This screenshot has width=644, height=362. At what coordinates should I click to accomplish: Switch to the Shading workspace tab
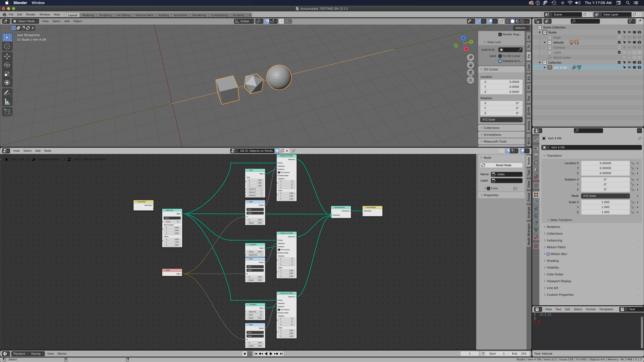(x=163, y=15)
